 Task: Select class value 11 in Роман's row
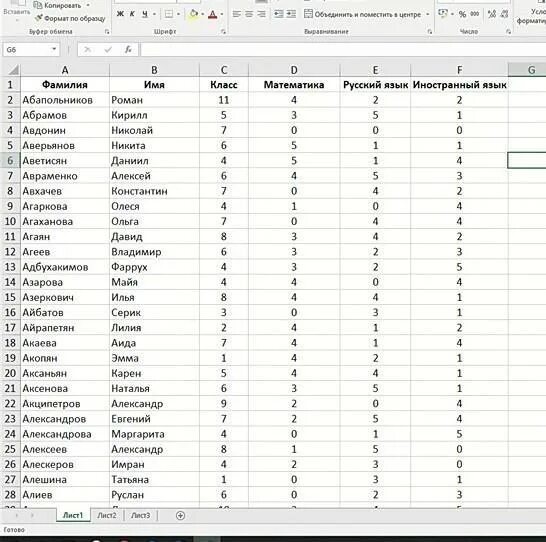point(224,100)
